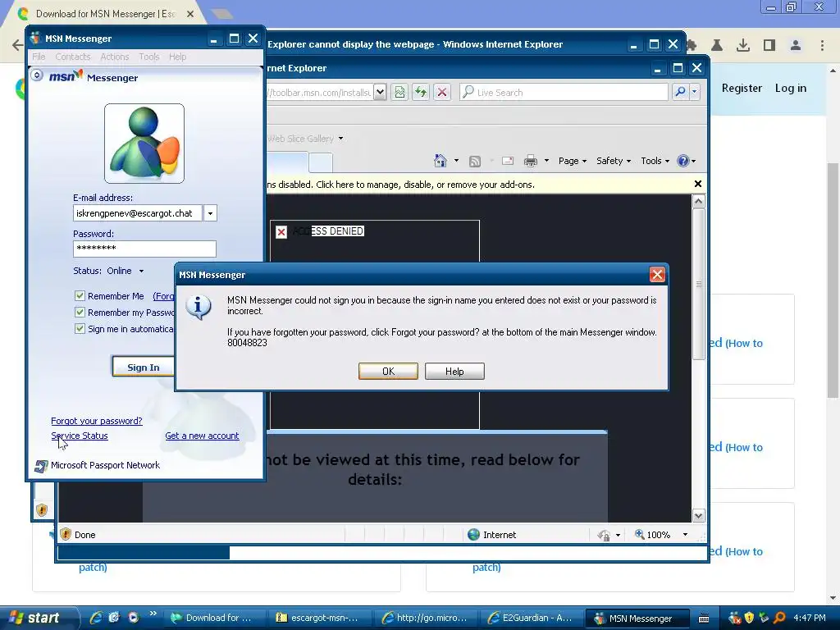840x630 pixels.
Task: Open the Tools menu in MSN Messenger
Action: coord(149,57)
